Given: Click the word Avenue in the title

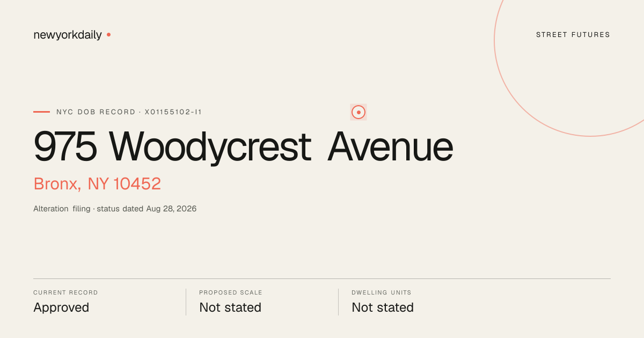Looking at the screenshot, I should (x=391, y=147).
